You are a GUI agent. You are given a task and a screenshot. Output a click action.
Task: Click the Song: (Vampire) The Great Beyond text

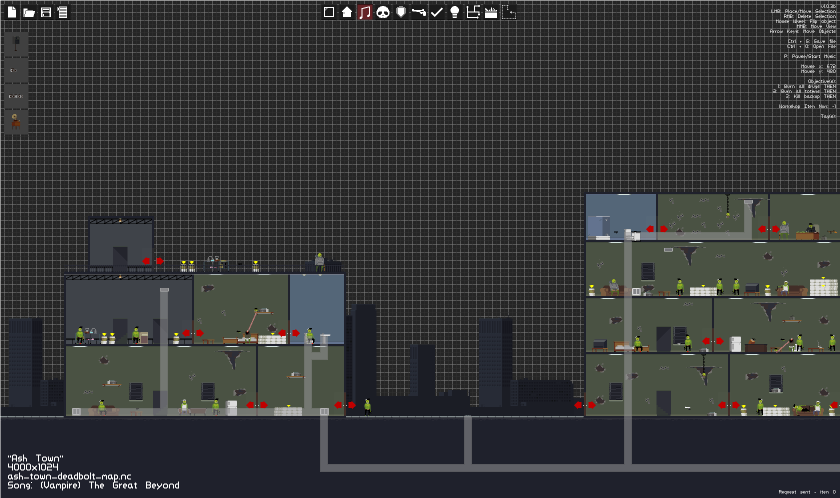(93, 485)
